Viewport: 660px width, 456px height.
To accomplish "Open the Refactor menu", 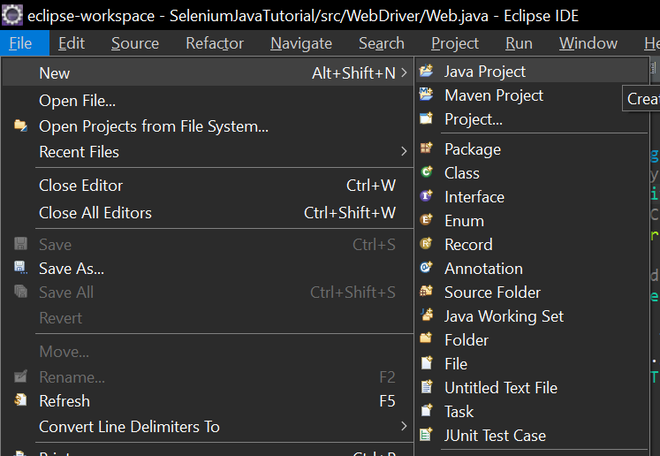I will pyautogui.click(x=214, y=43).
